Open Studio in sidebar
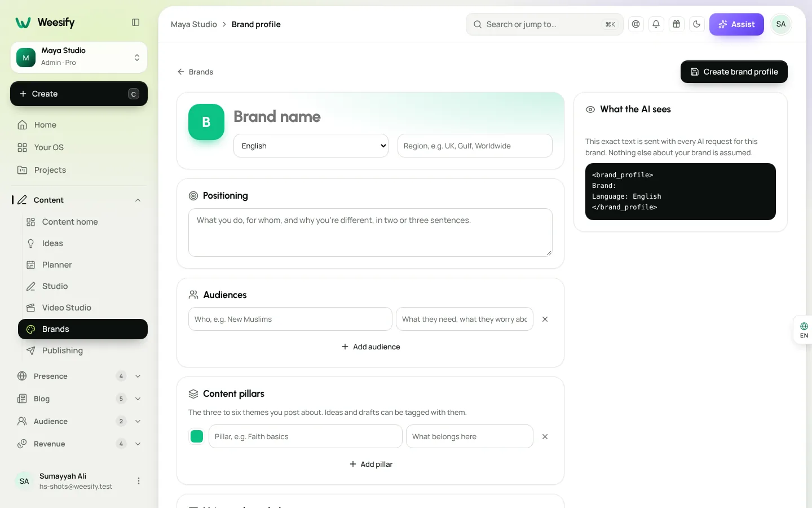Image resolution: width=812 pixels, height=508 pixels. pos(83,286)
